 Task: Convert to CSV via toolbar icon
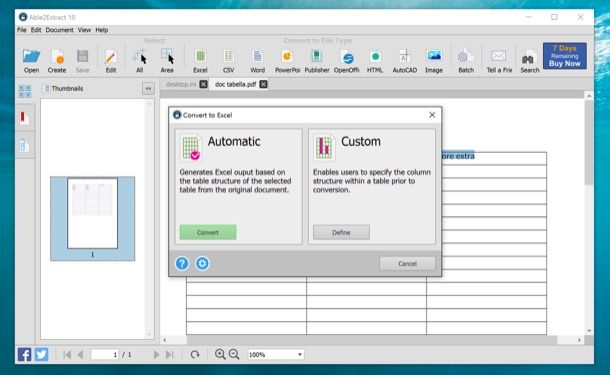click(228, 61)
